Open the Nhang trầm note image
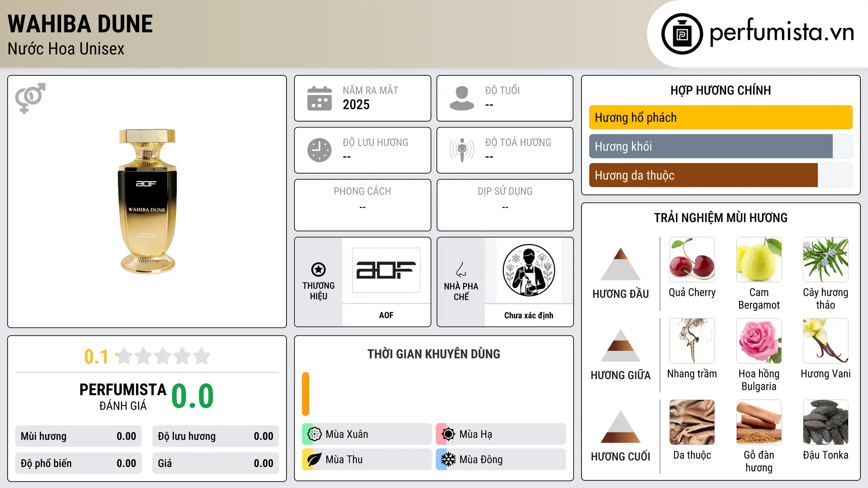868x488 pixels. tap(692, 341)
